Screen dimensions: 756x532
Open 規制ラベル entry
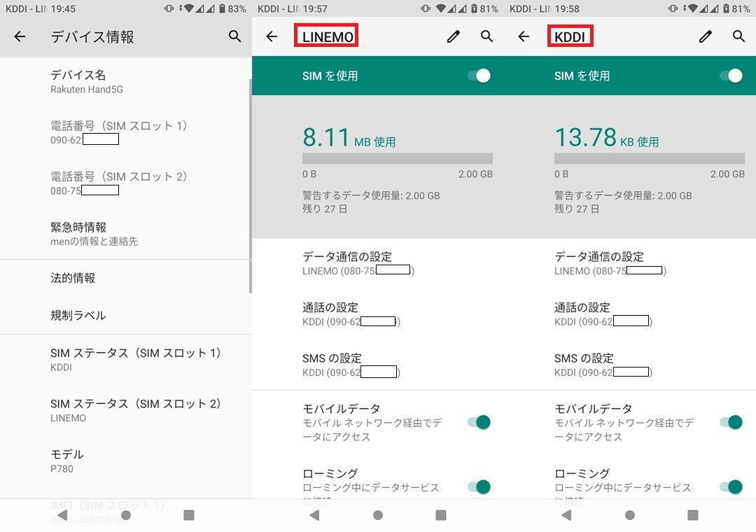point(125,316)
